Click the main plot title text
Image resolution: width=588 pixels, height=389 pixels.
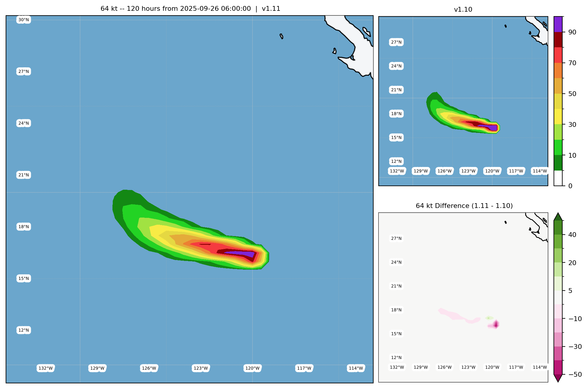click(x=190, y=9)
